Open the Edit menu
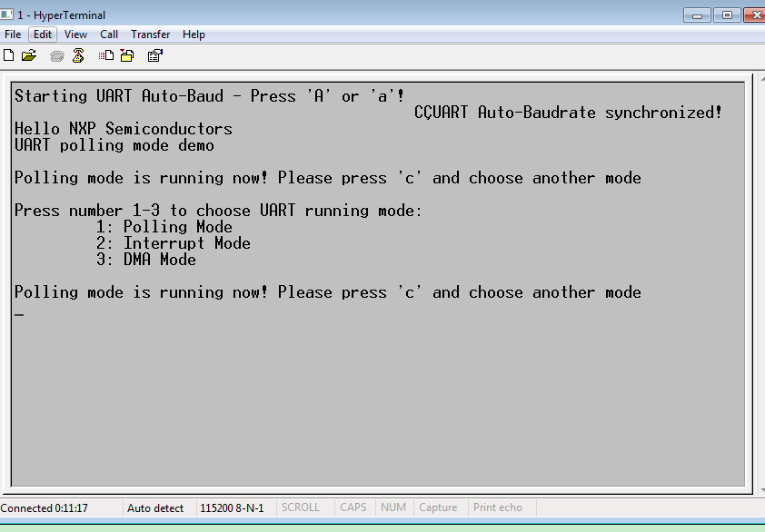765x532 pixels. (x=43, y=34)
